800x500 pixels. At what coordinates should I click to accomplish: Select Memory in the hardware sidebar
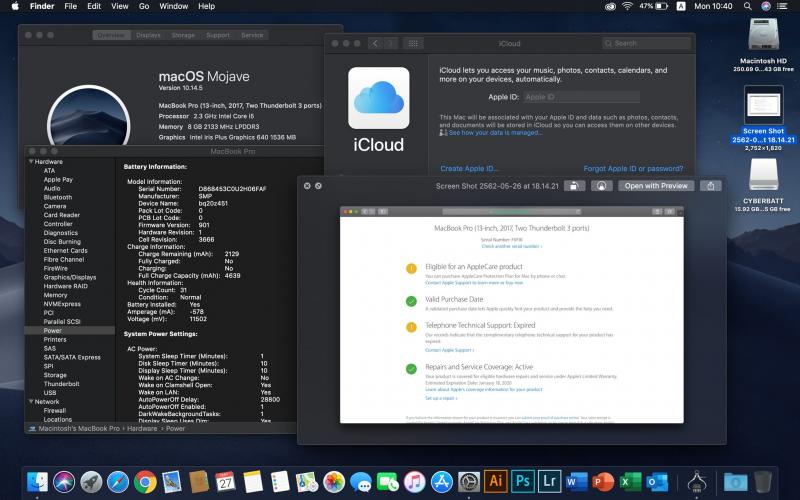tap(55, 295)
